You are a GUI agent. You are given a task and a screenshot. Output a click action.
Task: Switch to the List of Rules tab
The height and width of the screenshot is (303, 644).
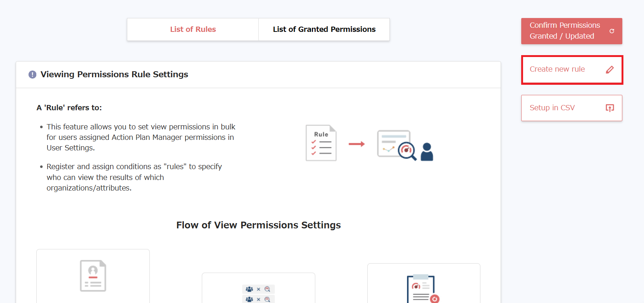[x=193, y=29]
